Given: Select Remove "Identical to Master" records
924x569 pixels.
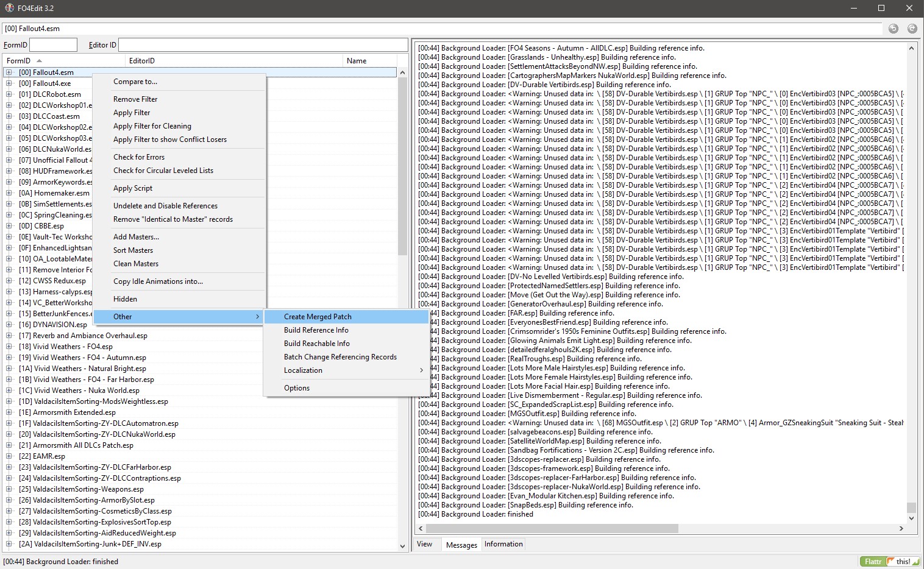Looking at the screenshot, I should coord(179,219).
